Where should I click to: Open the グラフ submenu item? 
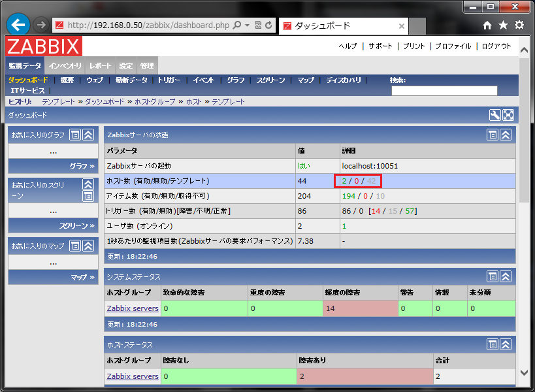click(236, 80)
